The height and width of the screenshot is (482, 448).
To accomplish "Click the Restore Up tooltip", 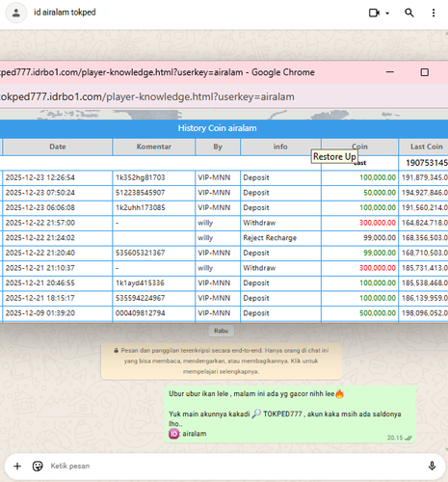I will coord(334,157).
